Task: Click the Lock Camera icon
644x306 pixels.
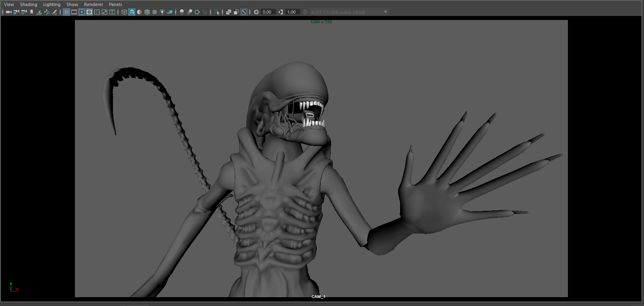Action: click(16, 12)
